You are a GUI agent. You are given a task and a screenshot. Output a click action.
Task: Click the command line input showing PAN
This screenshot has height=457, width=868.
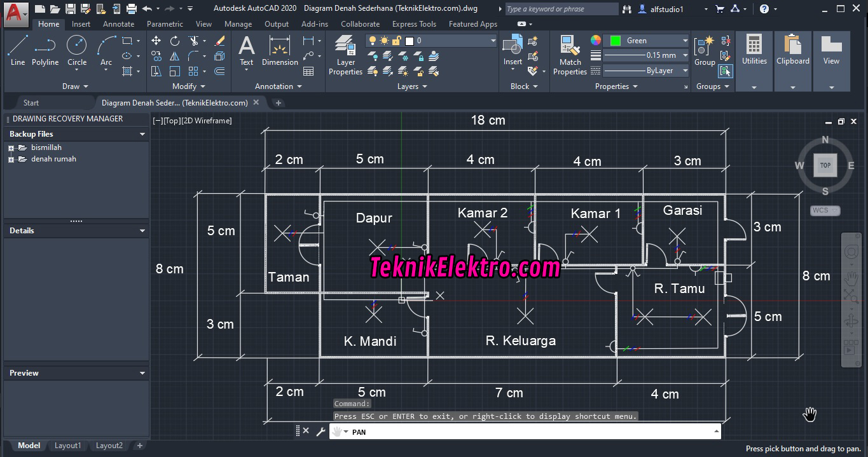tap(525, 432)
